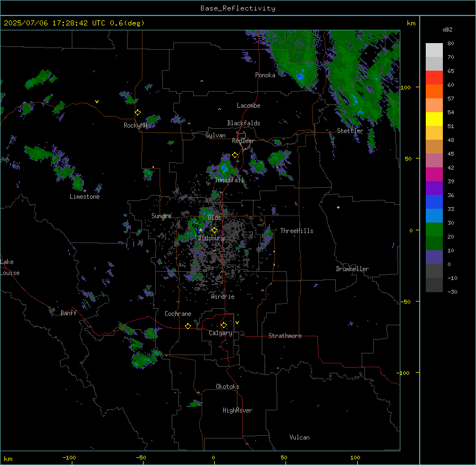Click the HighRiver label
The height and width of the screenshot is (465, 476).
pyautogui.click(x=237, y=410)
